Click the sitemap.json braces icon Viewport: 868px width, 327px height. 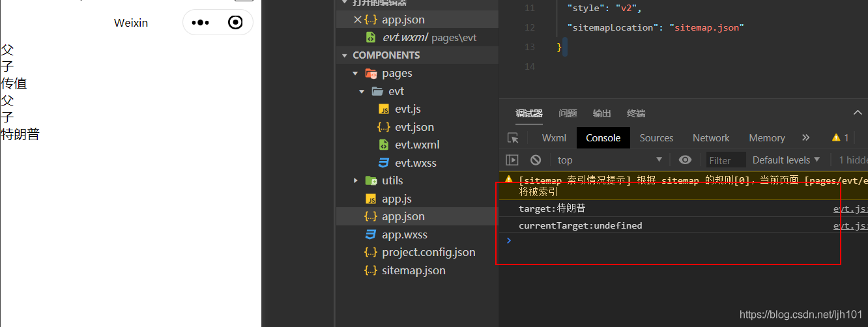click(x=371, y=270)
